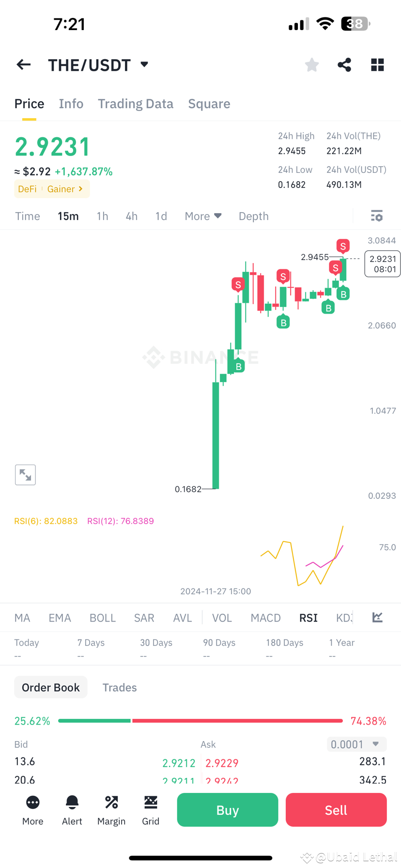
Task: Open the share icon
Action: [x=344, y=64]
